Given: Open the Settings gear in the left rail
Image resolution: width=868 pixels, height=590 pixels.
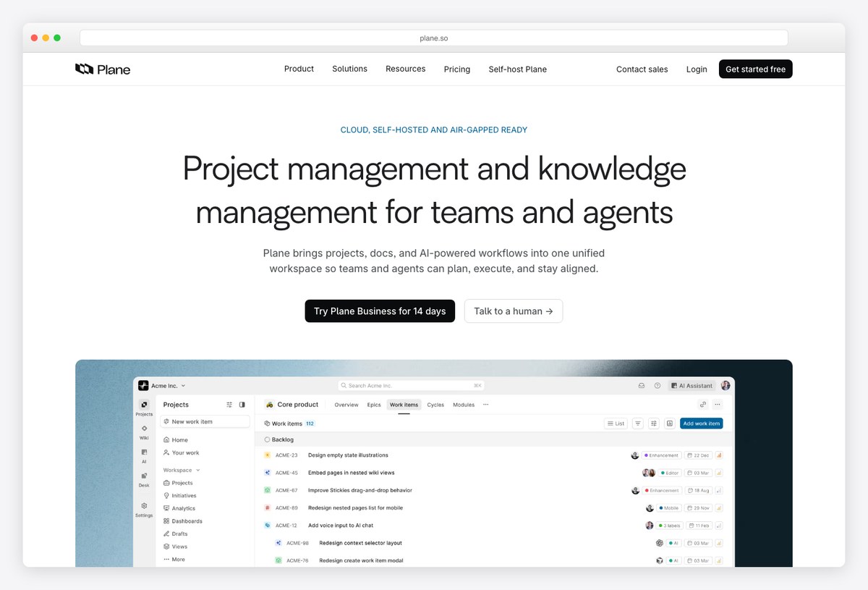Looking at the screenshot, I should [x=144, y=506].
